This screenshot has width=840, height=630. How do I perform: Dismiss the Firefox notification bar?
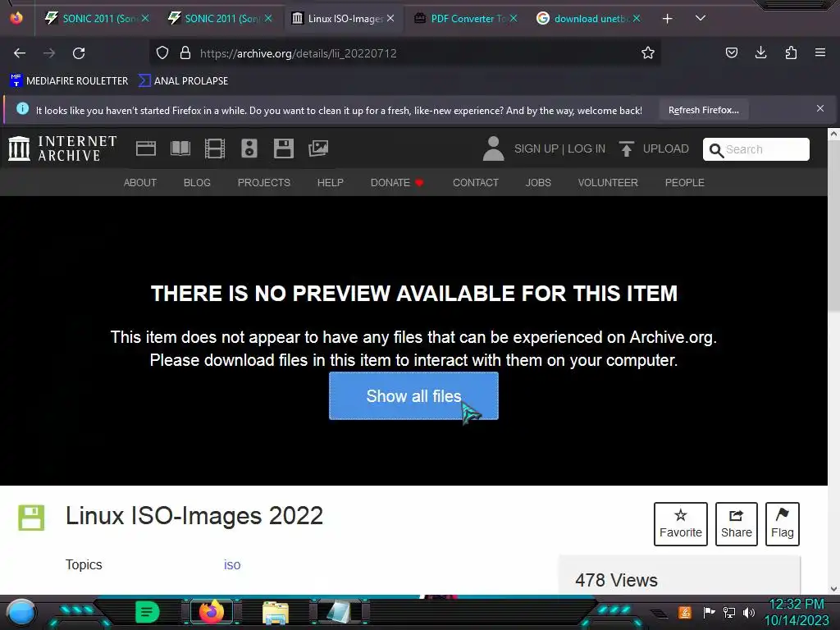click(x=820, y=109)
